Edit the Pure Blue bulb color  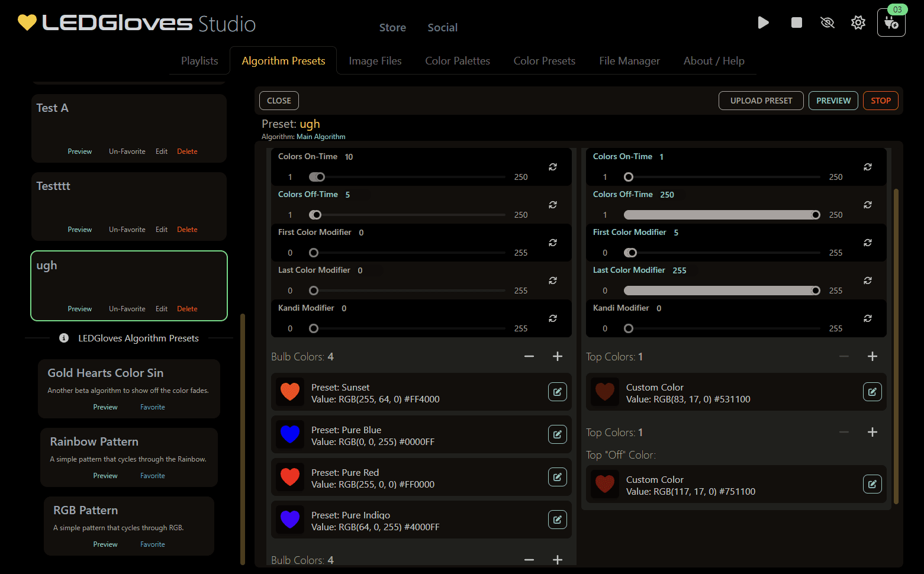click(x=557, y=434)
